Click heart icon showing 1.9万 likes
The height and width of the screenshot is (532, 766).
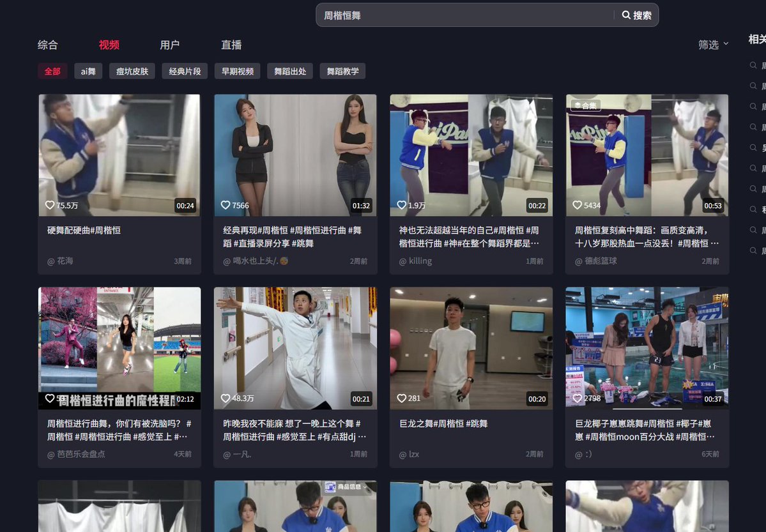point(402,205)
